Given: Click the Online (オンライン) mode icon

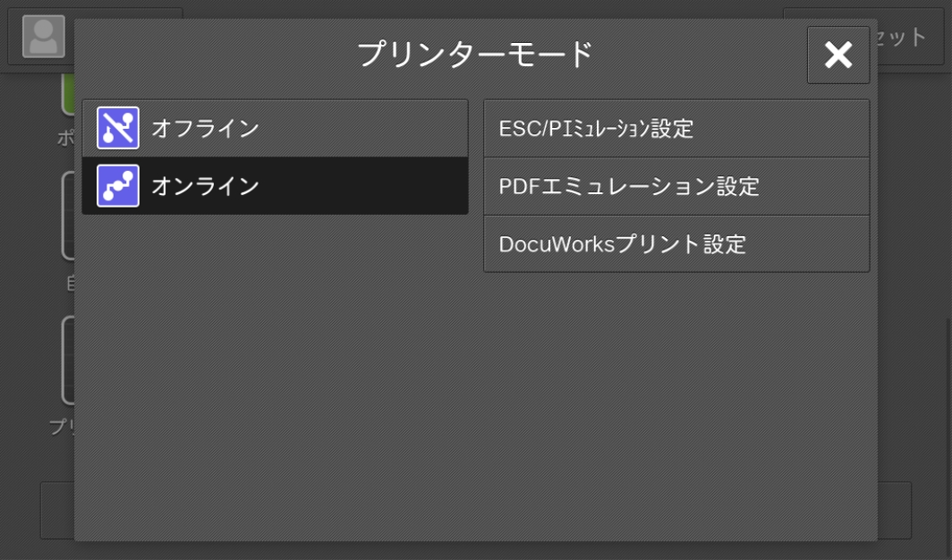Looking at the screenshot, I should click(x=118, y=186).
